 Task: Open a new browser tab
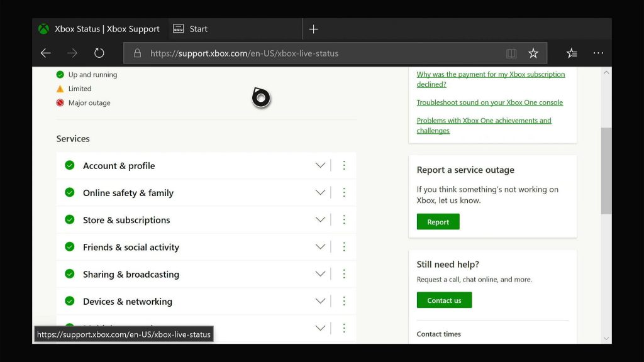point(313,29)
